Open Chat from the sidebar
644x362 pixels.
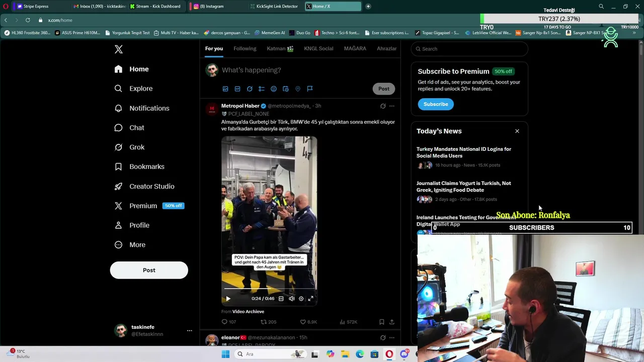129,128
